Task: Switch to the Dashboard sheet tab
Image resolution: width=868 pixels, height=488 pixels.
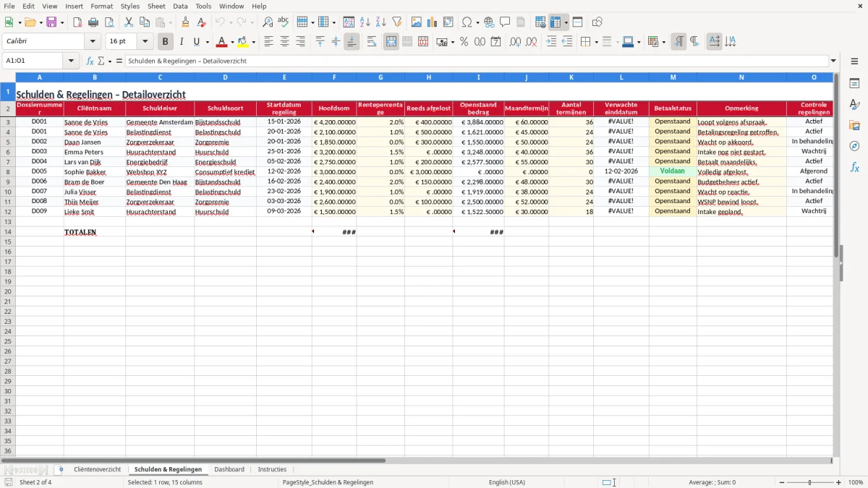Action: [x=229, y=469]
